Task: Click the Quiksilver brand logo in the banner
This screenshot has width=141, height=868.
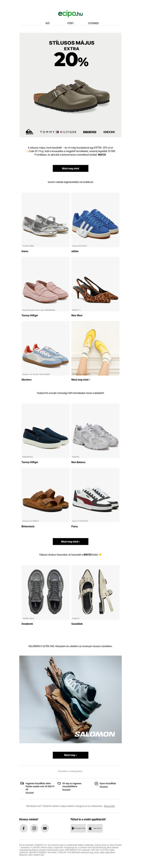Action: coord(30,132)
